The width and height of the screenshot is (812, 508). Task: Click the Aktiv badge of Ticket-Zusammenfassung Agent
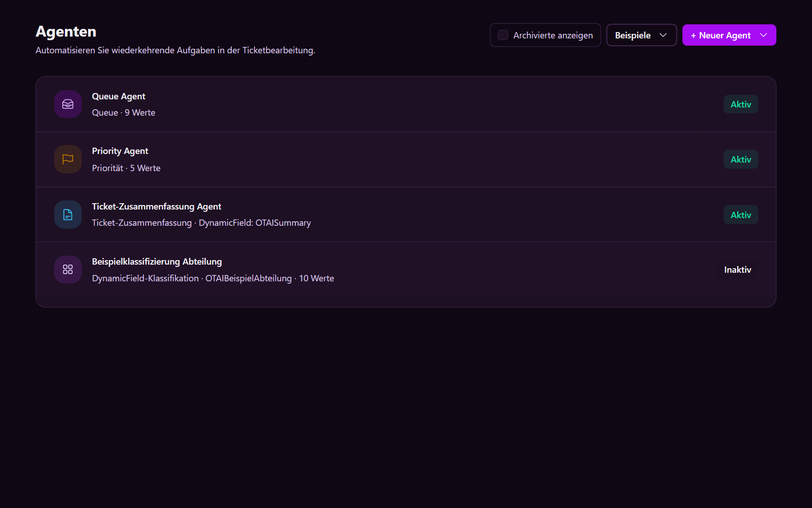click(x=741, y=215)
